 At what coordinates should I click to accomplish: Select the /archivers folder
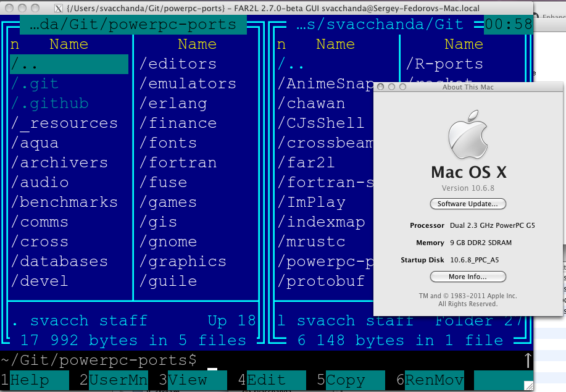(x=59, y=163)
